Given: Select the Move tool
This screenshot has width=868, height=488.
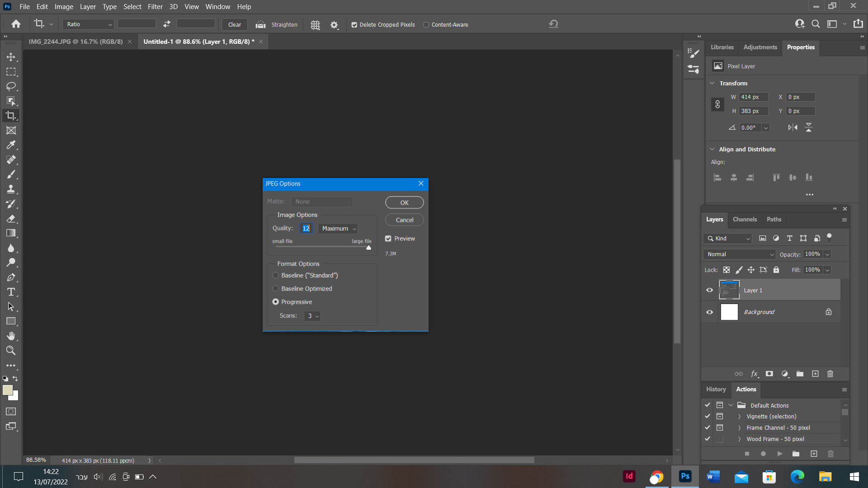Looking at the screenshot, I should [11, 57].
